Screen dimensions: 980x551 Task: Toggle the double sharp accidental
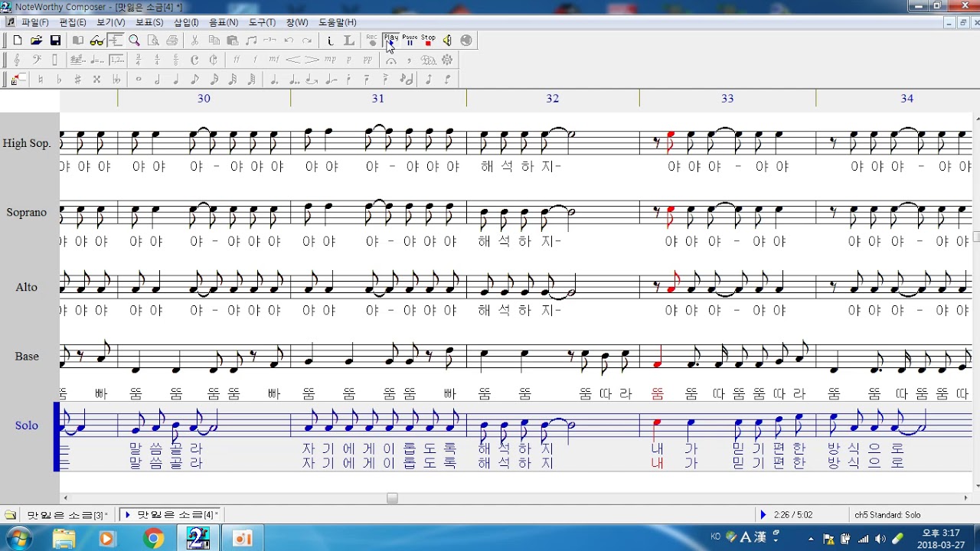click(96, 80)
